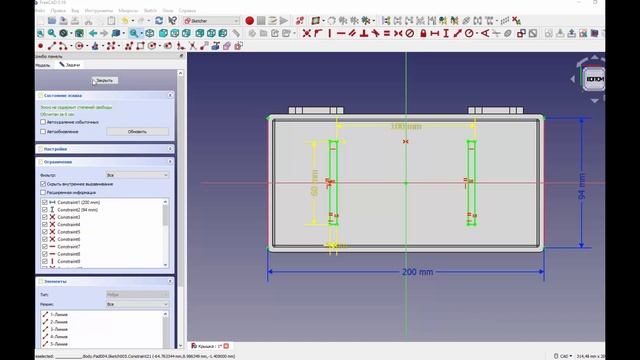Apply the horizontal constraint tool
Screen dimensions: 640x360
tap(341, 33)
